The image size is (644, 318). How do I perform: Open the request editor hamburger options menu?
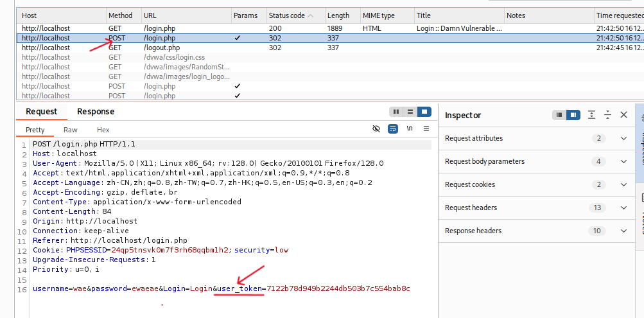tap(426, 128)
